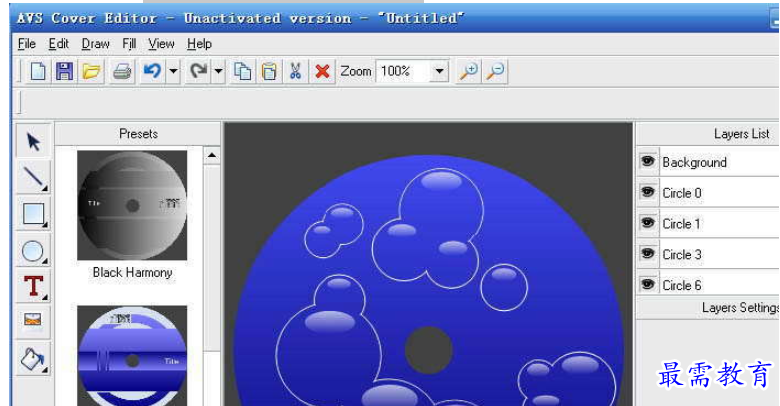Cut selection with scissors icon

(x=295, y=71)
